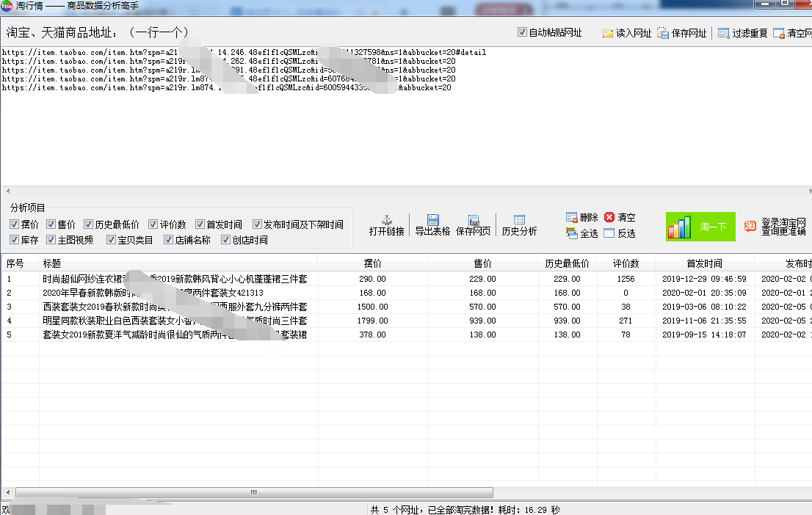Click 首发时间 2019-12-29 09:46:59
The width and height of the screenshot is (812, 515).
704,279
